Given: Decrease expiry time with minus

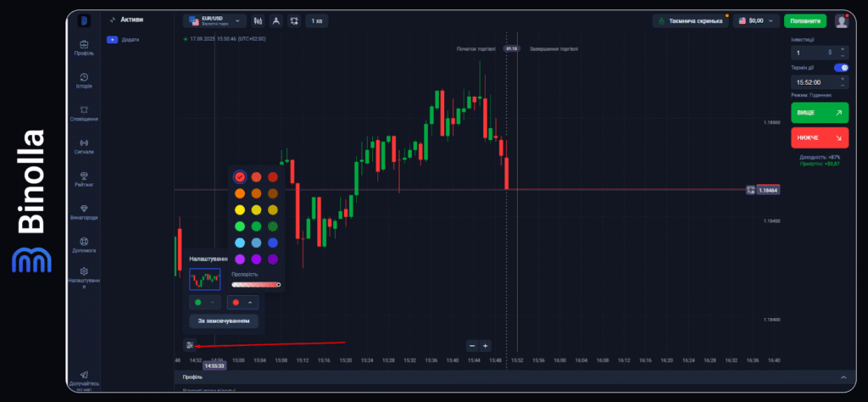Looking at the screenshot, I should (x=843, y=86).
